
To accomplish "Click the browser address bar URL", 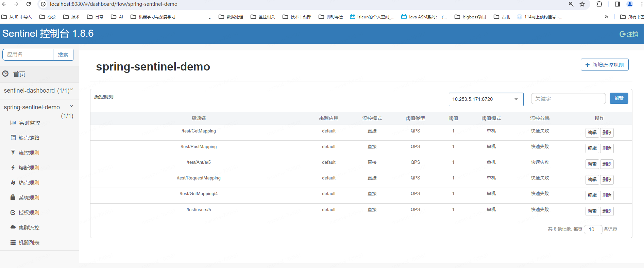I will [114, 4].
